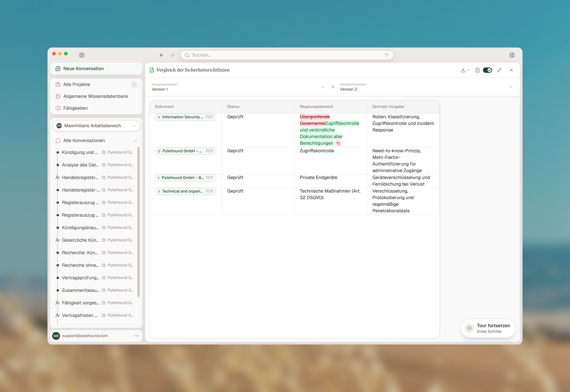Open the Information Security PDF chip

pyautogui.click(x=185, y=117)
